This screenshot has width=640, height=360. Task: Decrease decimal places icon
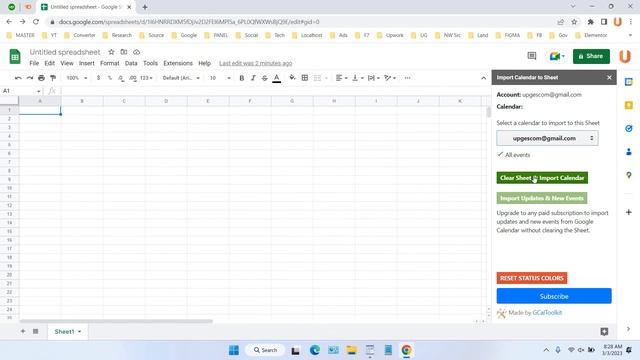(121, 78)
